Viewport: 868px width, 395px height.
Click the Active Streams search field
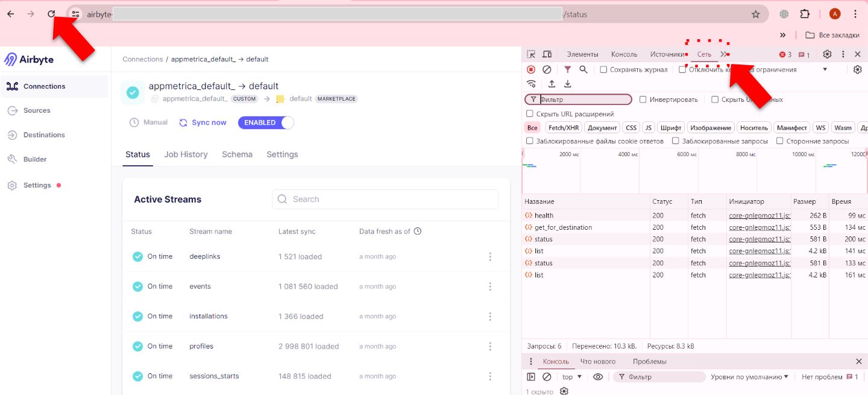(x=385, y=199)
